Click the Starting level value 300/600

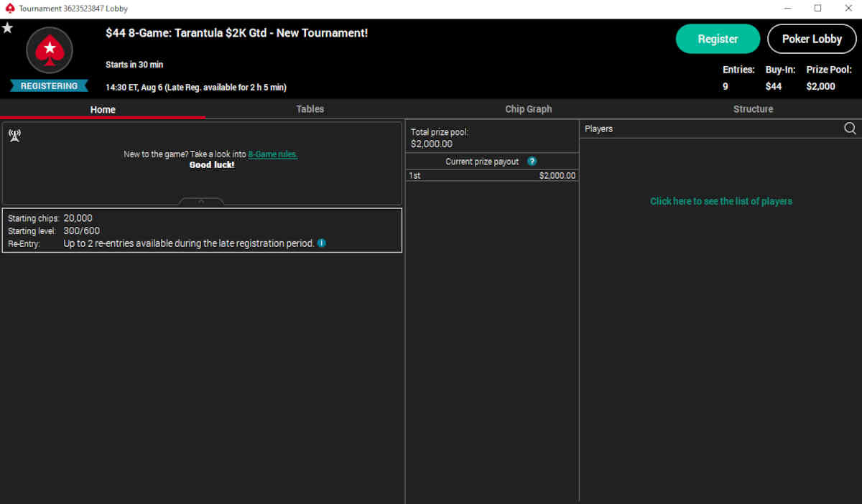point(82,231)
